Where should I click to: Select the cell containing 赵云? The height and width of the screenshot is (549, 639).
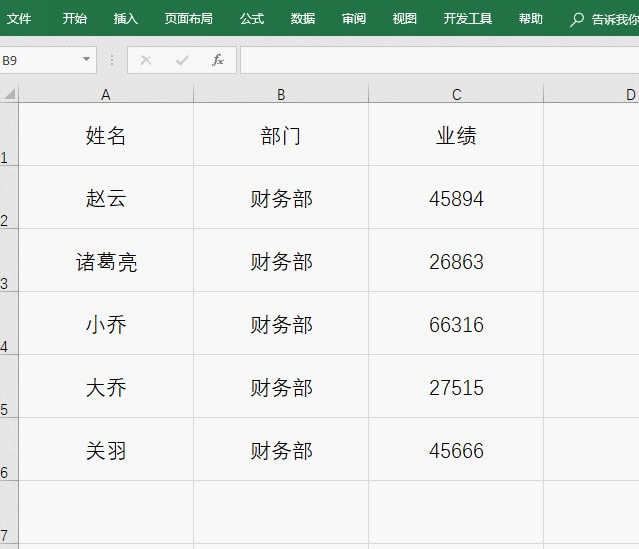click(106, 197)
